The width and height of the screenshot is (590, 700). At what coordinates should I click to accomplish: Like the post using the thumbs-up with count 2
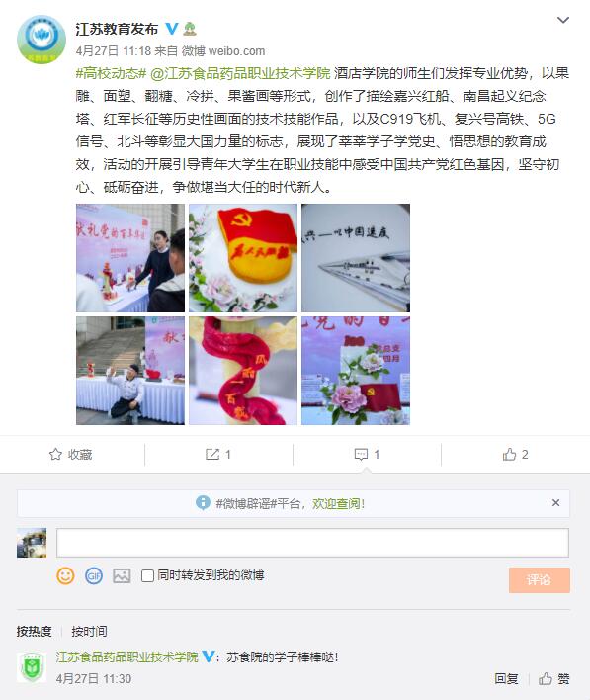509,455
